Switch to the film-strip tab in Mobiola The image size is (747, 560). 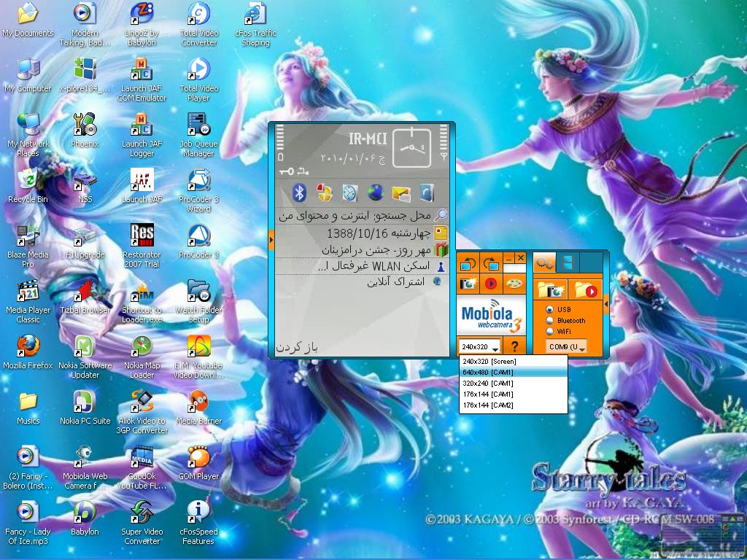[x=568, y=262]
